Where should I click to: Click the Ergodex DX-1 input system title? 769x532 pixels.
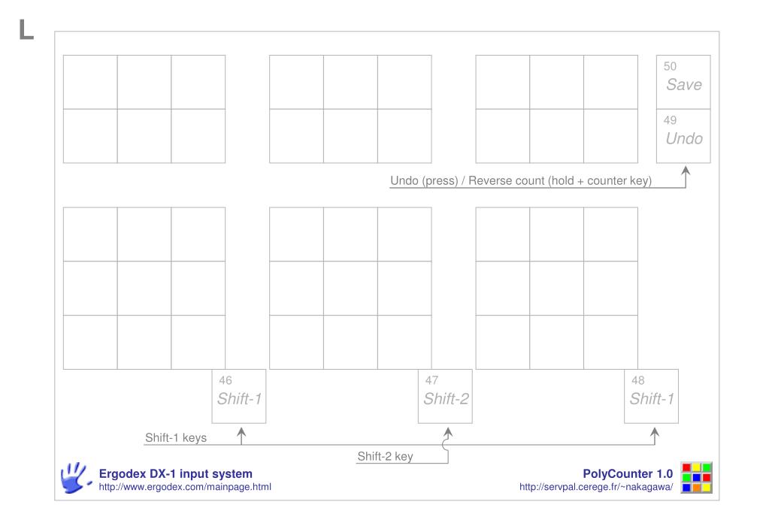pyautogui.click(x=176, y=473)
